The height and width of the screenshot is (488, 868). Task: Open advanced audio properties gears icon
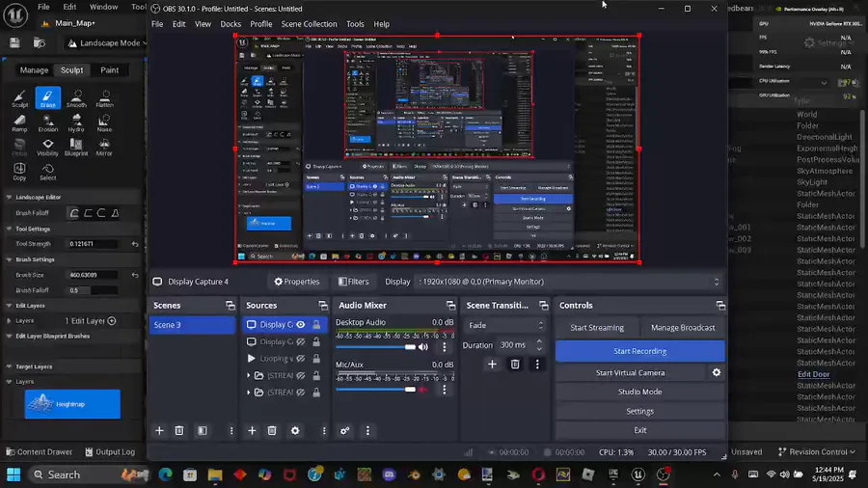click(x=345, y=430)
